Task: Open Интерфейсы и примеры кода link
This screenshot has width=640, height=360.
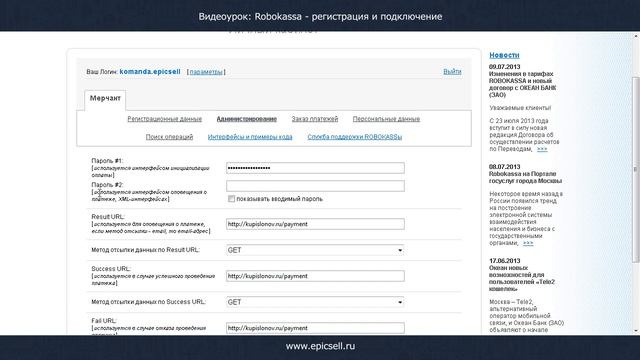Action: (x=250, y=137)
